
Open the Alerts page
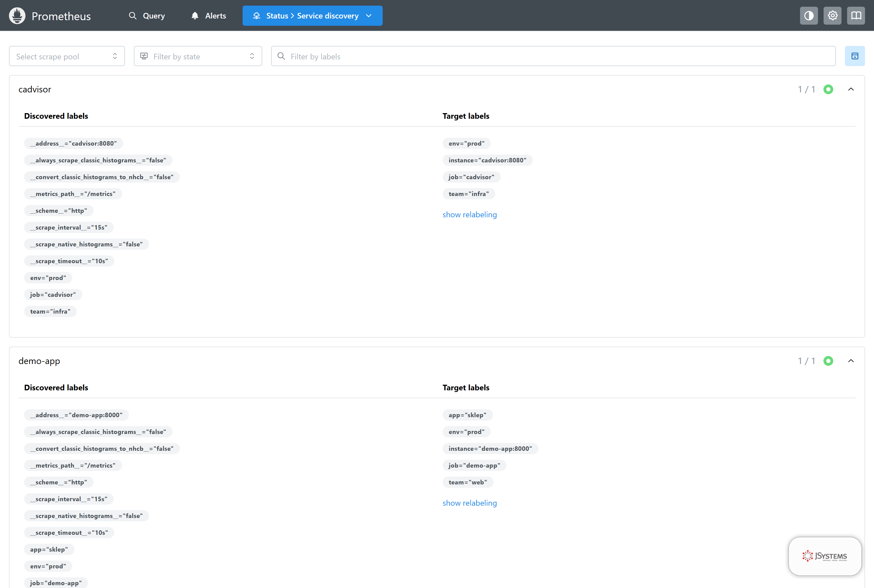(x=209, y=16)
